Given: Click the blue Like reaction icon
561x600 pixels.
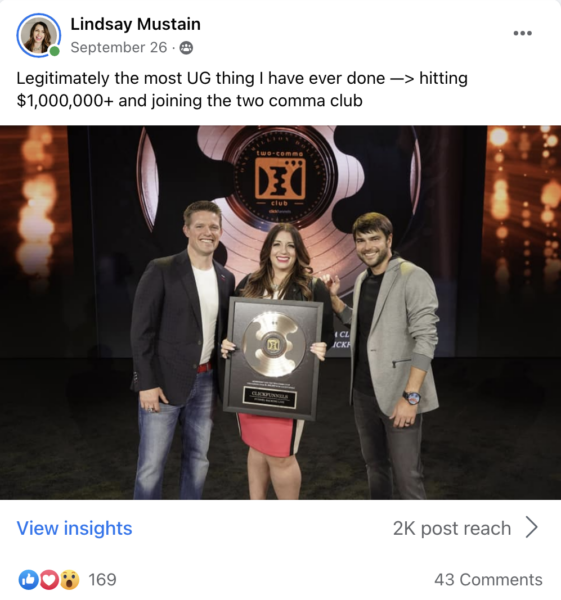Looking at the screenshot, I should coord(28,580).
